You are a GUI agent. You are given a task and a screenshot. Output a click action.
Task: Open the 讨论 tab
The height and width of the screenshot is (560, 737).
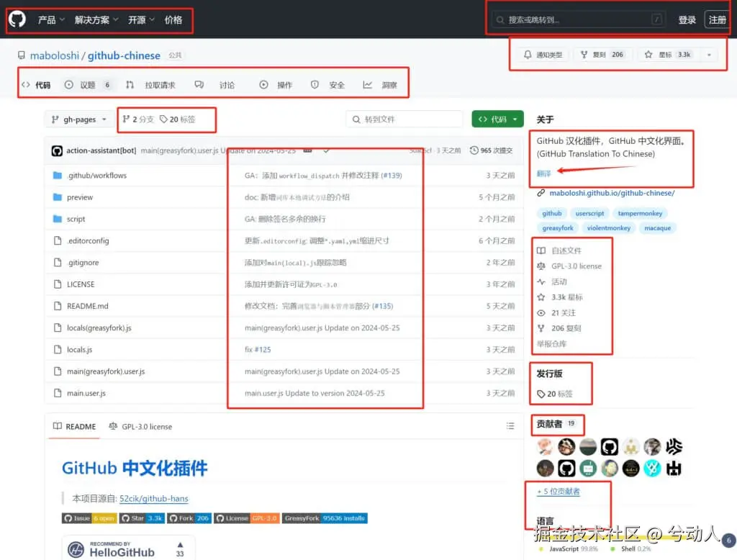[227, 84]
